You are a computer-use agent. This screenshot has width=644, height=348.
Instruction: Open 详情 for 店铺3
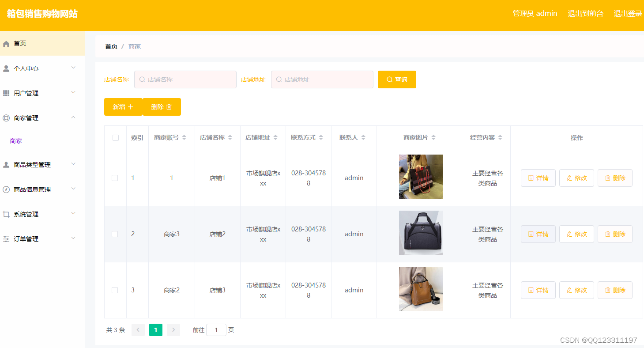coord(538,290)
